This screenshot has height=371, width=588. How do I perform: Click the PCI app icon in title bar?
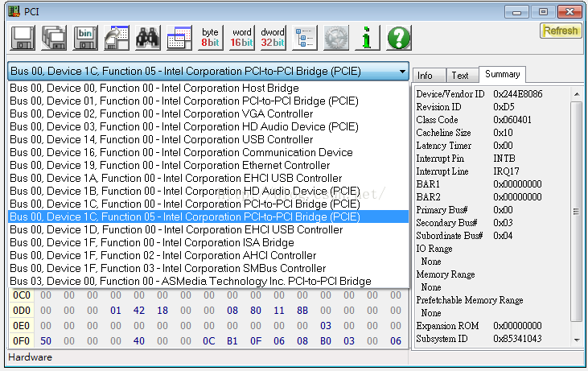coord(14,11)
